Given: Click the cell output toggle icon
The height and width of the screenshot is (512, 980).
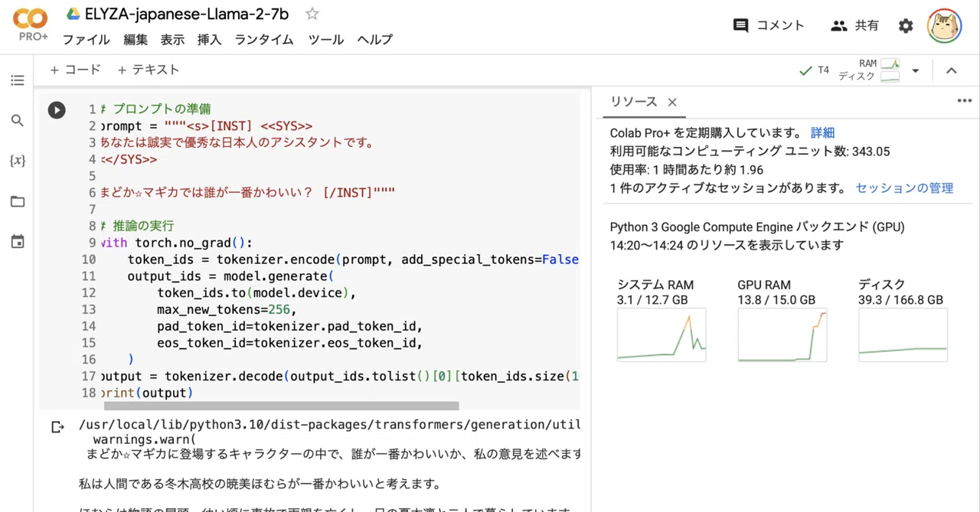Looking at the screenshot, I should tap(57, 427).
